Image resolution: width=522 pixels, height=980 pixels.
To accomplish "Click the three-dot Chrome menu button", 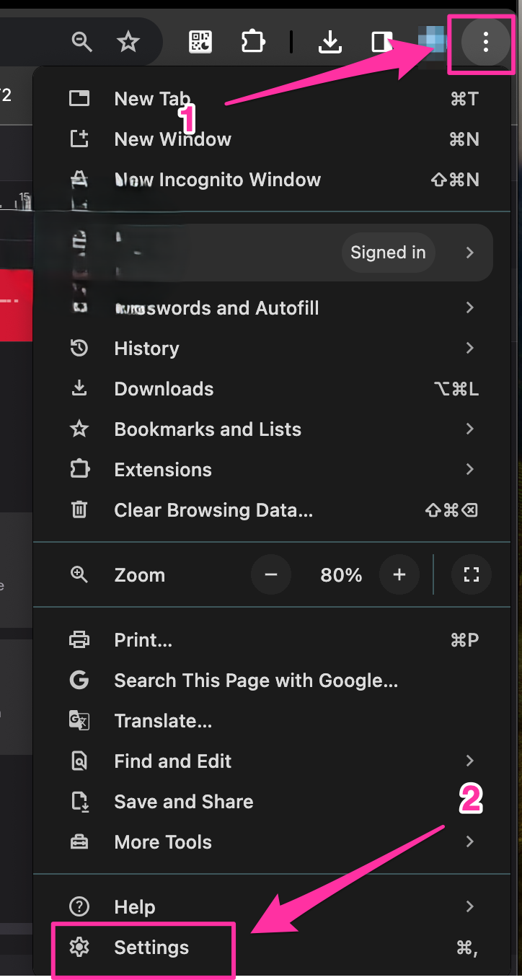I will [486, 42].
